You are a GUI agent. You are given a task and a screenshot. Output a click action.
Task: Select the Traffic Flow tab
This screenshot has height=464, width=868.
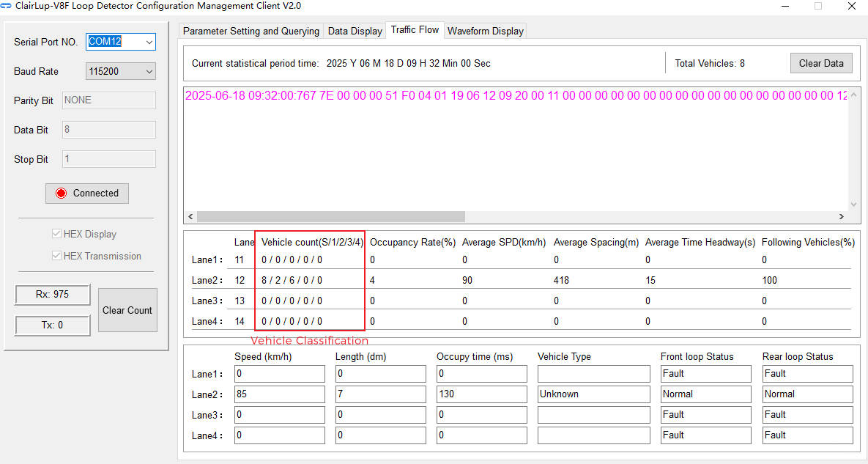point(415,30)
